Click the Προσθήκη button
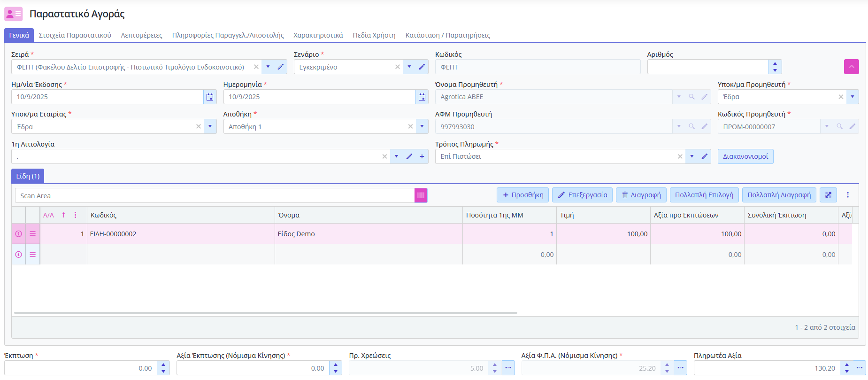The image size is (868, 380). [522, 195]
